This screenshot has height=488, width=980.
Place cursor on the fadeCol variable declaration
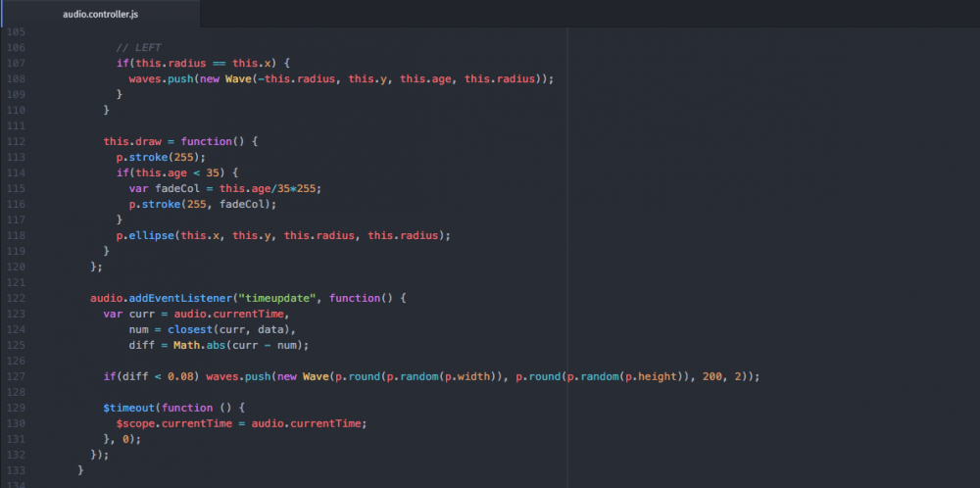pyautogui.click(x=179, y=188)
